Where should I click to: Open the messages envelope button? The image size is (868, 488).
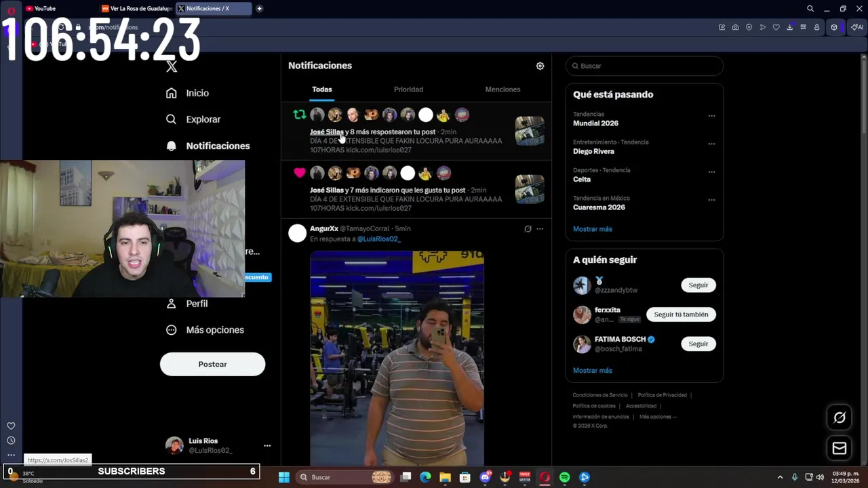[x=840, y=448]
